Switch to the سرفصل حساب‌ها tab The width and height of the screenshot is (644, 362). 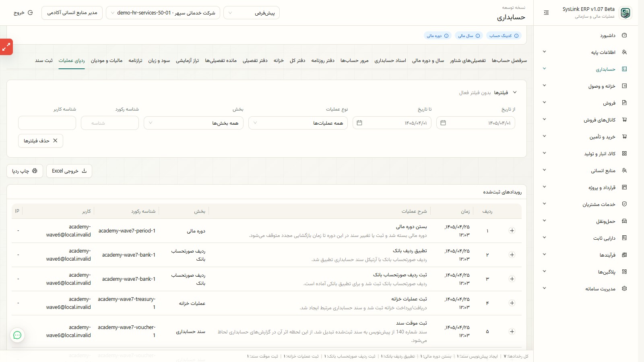[x=509, y=60]
